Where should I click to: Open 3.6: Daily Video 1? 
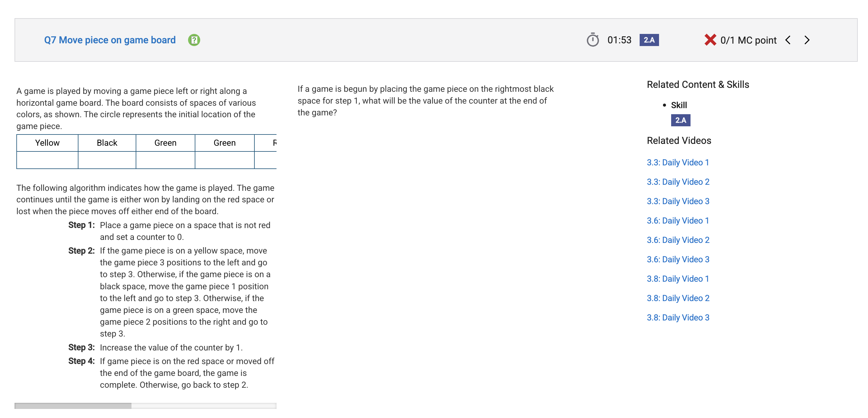click(678, 221)
